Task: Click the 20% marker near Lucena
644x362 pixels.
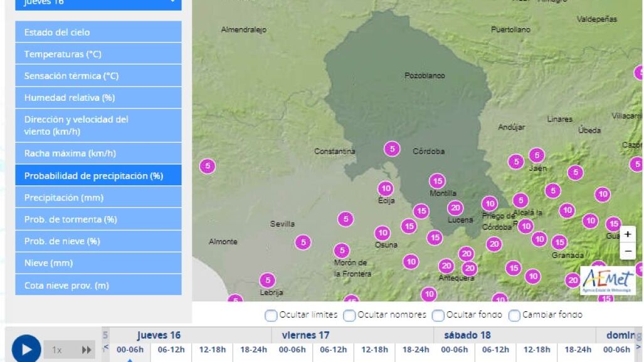Action: click(x=455, y=208)
